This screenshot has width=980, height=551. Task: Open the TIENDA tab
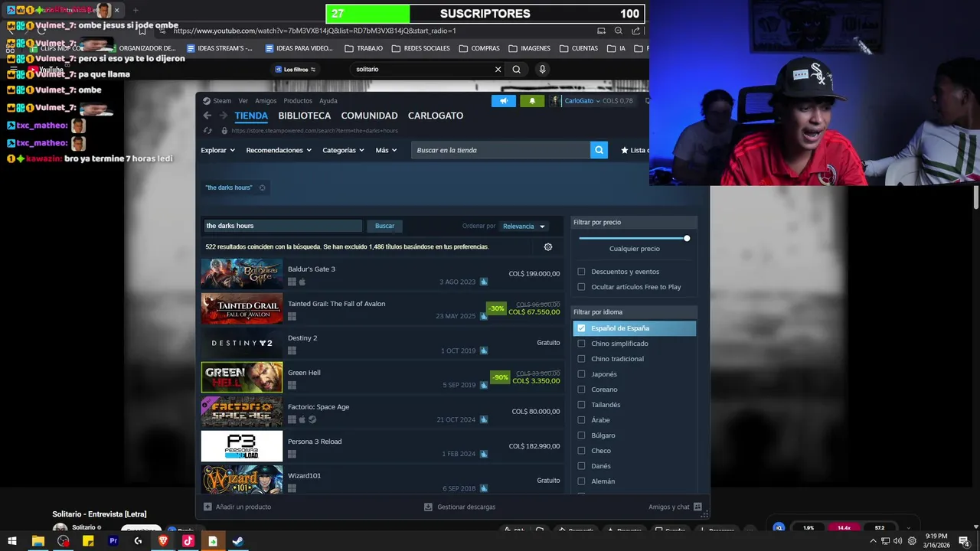[251, 116]
